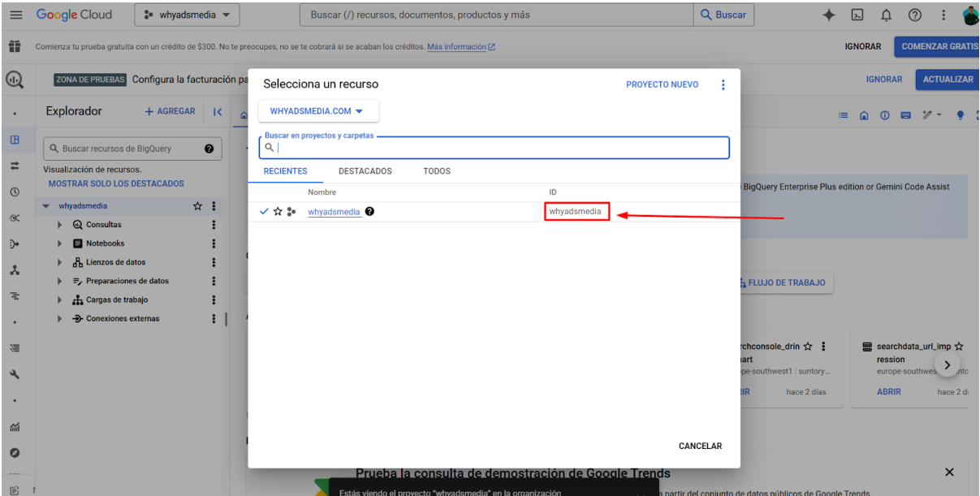Click the CANCELAR button
The width and height of the screenshot is (980, 496).
tap(700, 446)
